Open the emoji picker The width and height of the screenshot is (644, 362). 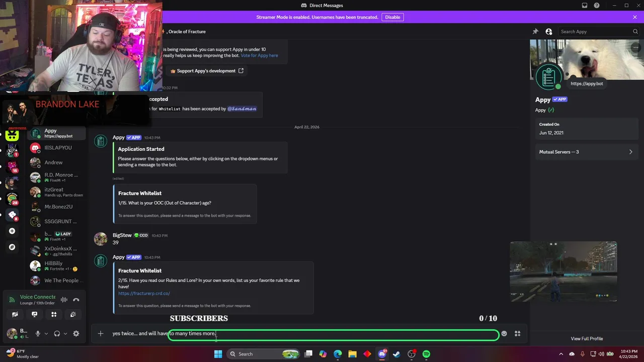(x=504, y=333)
